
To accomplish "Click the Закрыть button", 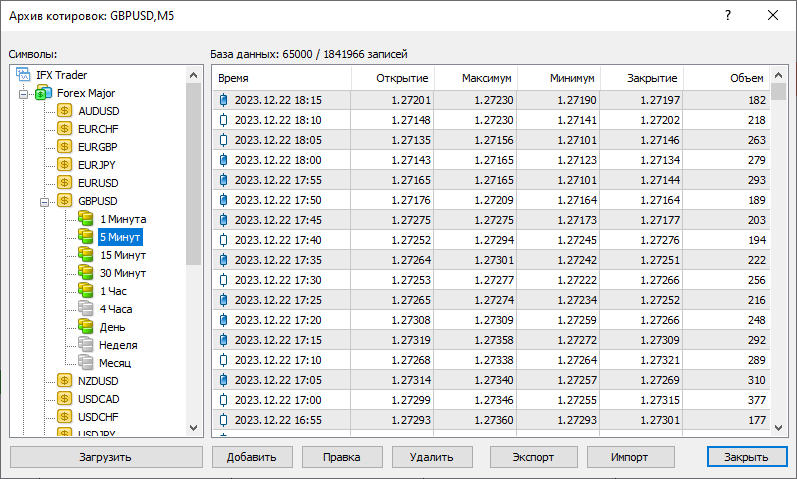I will coord(746,457).
